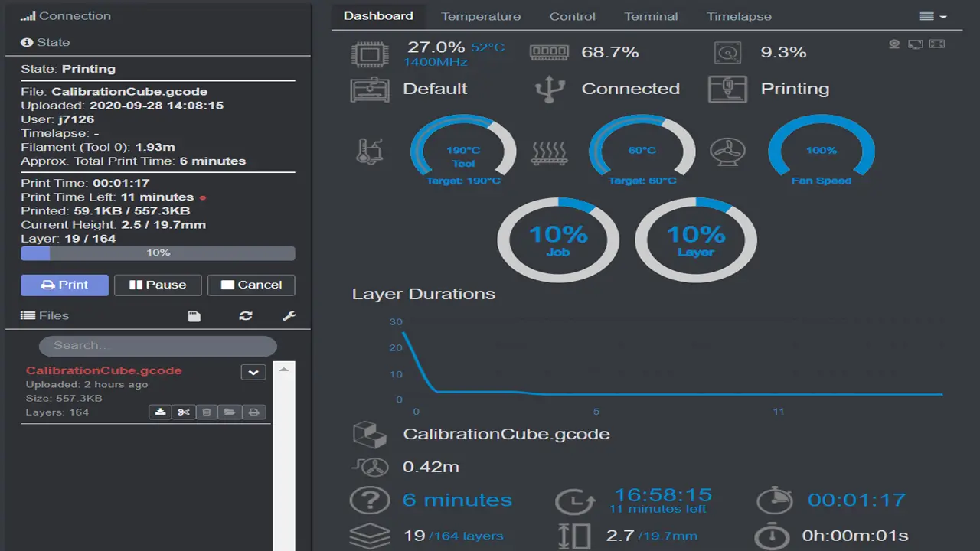
Task: Open the Terminal tab
Action: click(x=651, y=16)
